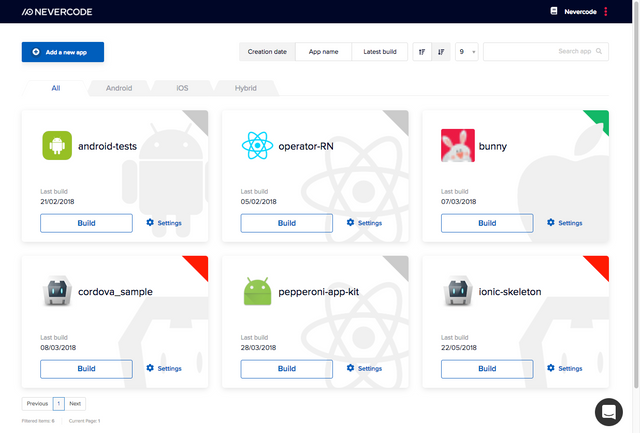The image size is (640, 433).
Task: Click the grey status corner on android-tests
Action: click(200, 119)
